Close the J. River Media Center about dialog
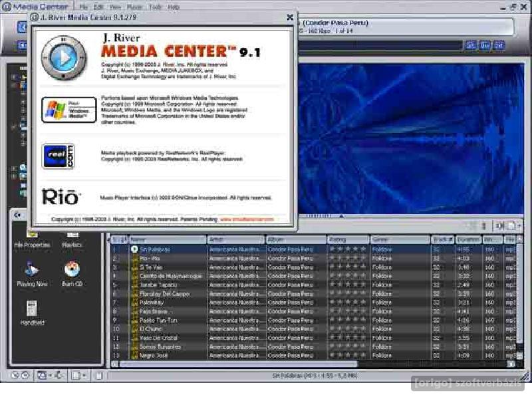Image resolution: width=532 pixels, height=399 pixels. (290, 17)
